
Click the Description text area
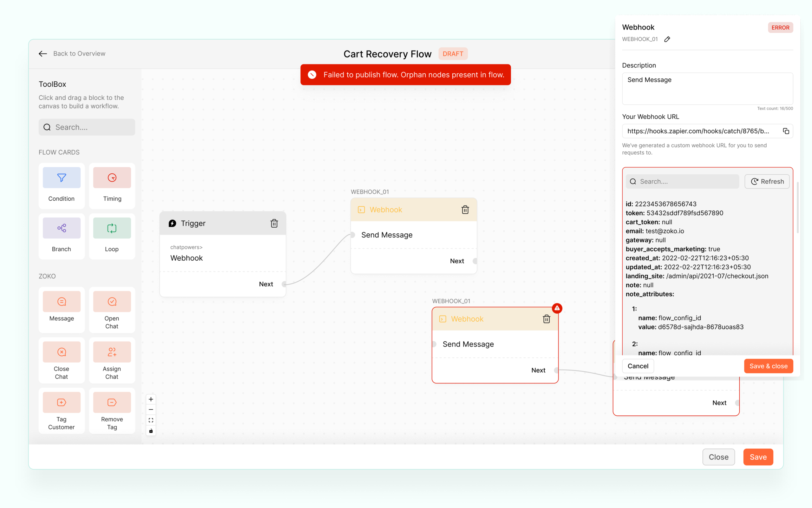707,89
